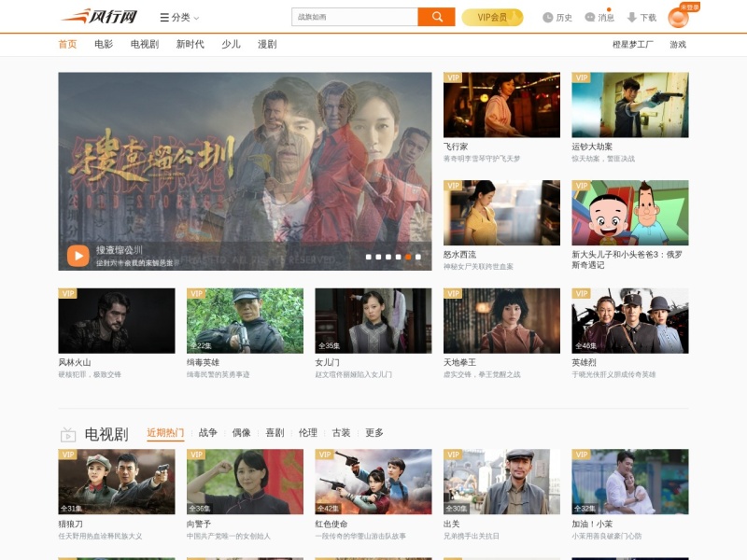Click the 风行网 logo
The width and height of the screenshot is (747, 560).
[99, 17]
